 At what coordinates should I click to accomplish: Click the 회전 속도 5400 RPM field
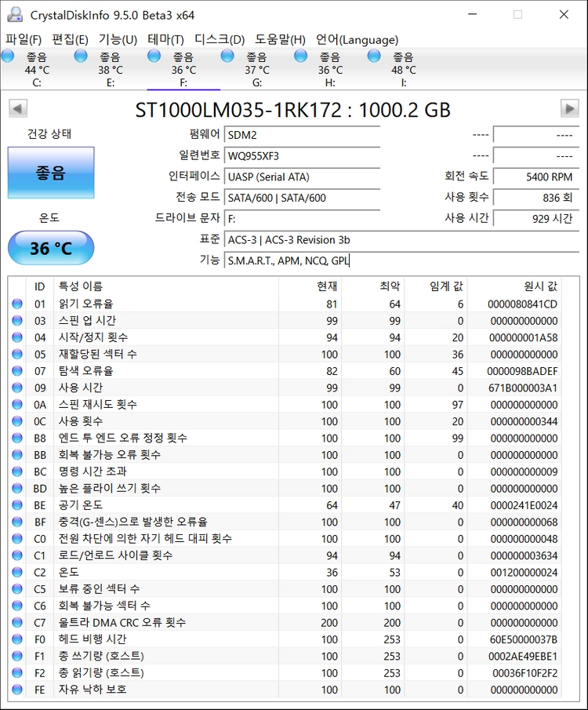536,177
